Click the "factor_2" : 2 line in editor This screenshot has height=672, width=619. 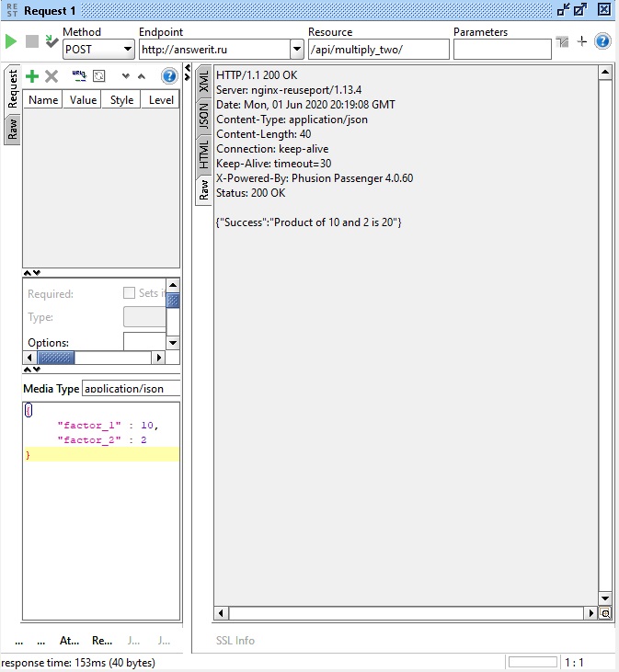(102, 439)
